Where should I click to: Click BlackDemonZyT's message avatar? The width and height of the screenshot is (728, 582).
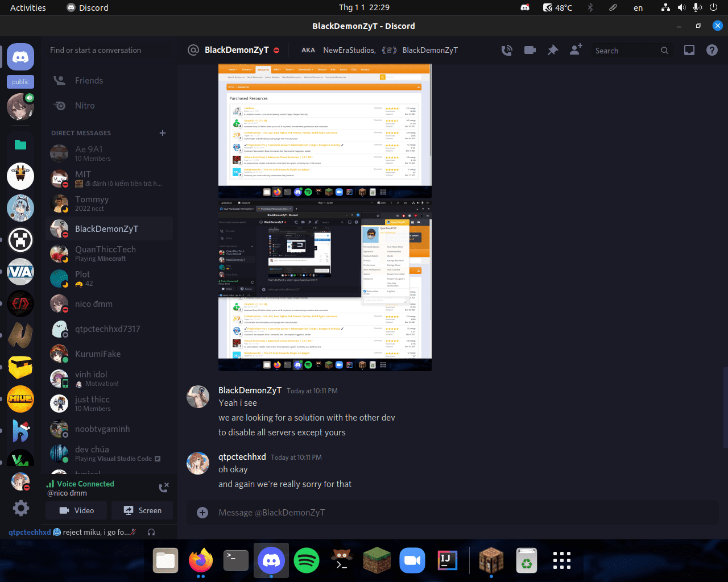(x=198, y=397)
